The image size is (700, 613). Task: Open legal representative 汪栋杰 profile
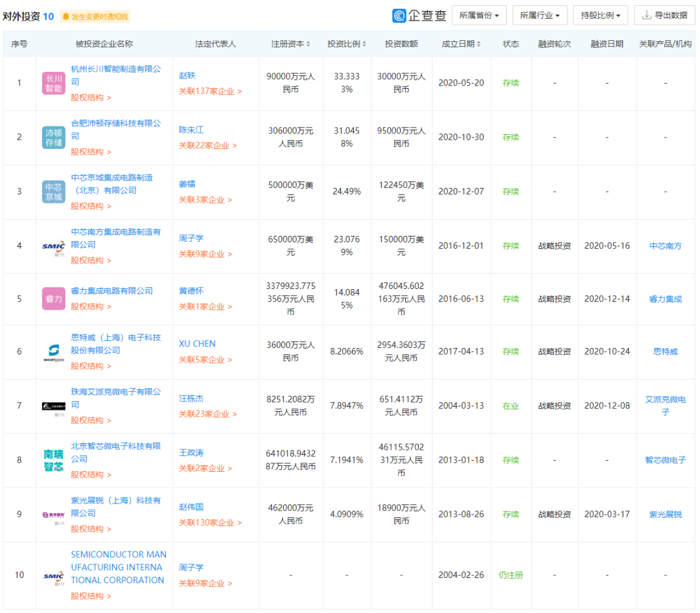coord(191,399)
